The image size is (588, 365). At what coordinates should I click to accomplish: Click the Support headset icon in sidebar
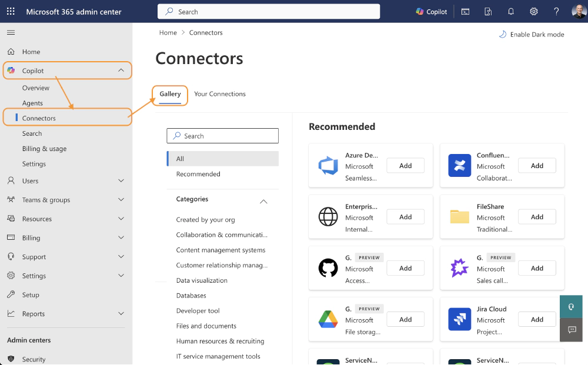(x=11, y=256)
